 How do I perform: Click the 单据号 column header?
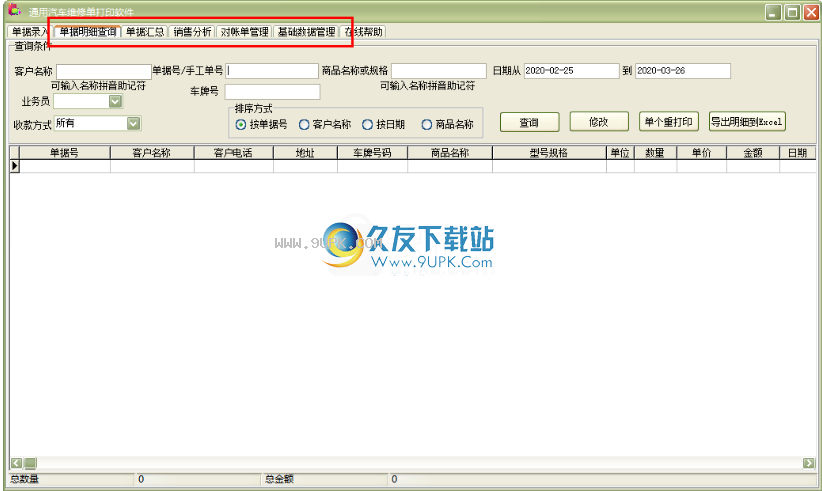[65, 152]
